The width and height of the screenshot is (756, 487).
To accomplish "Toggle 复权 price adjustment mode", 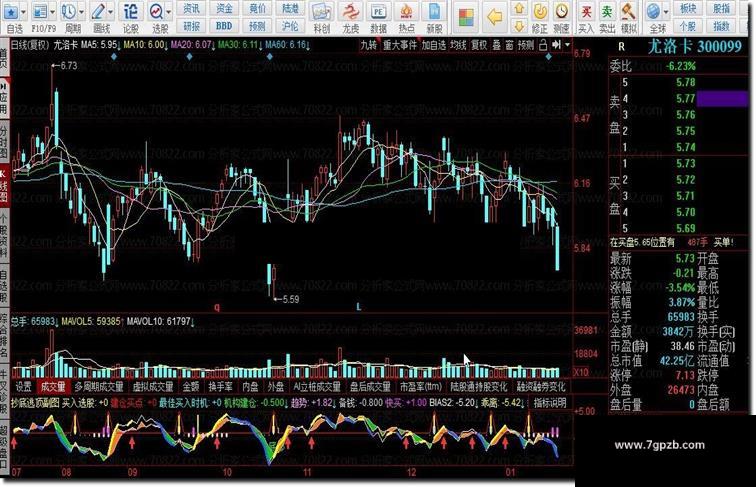I will [x=479, y=45].
